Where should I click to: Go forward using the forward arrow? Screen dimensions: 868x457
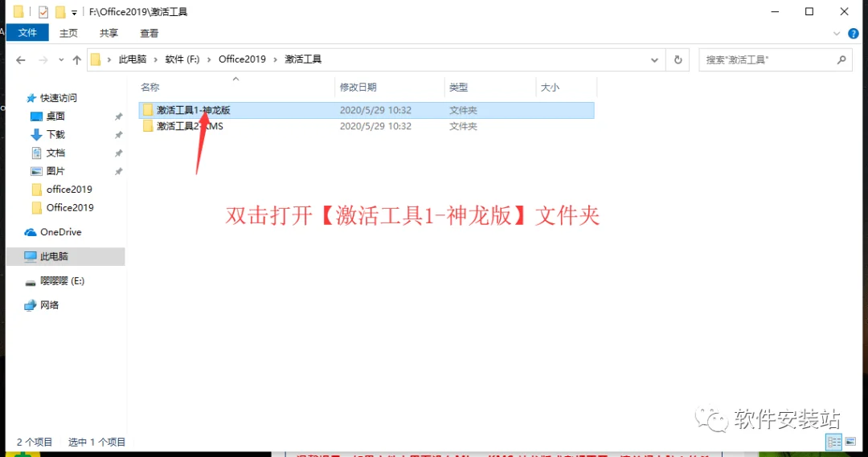[43, 59]
